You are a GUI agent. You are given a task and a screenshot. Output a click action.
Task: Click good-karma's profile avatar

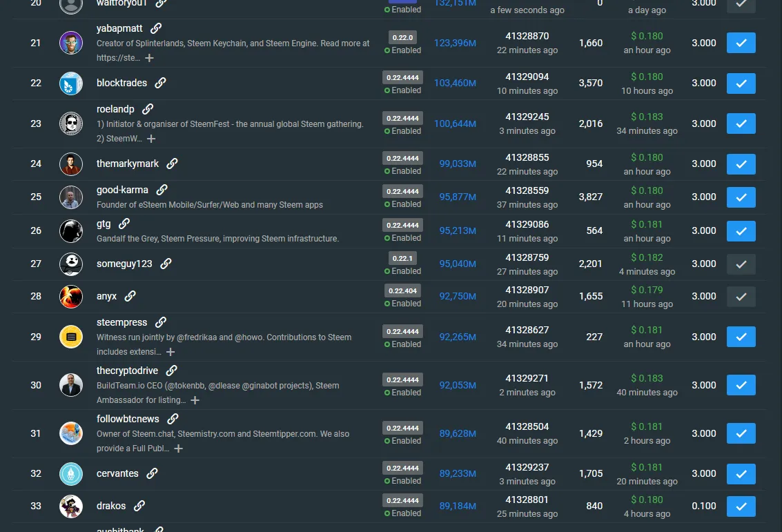point(71,197)
